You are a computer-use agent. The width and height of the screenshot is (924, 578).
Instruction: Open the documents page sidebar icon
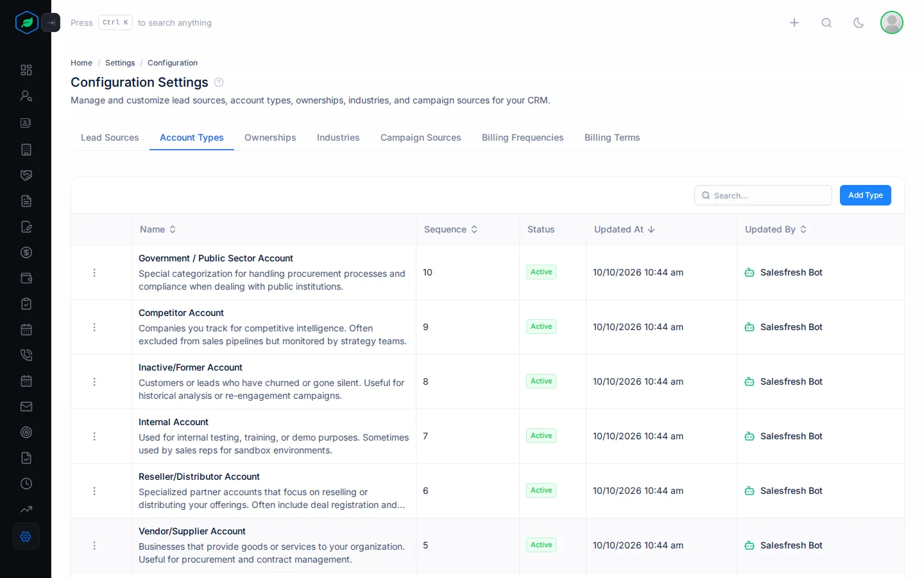tap(26, 201)
